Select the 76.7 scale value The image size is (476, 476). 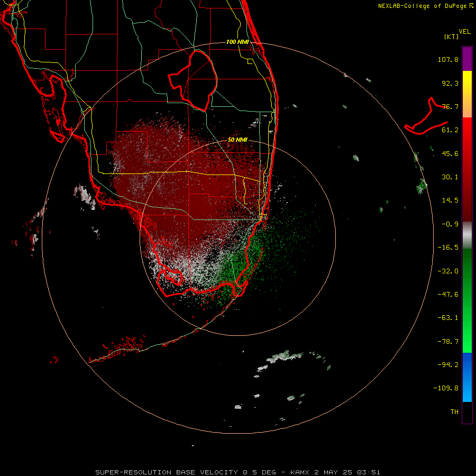coord(450,106)
